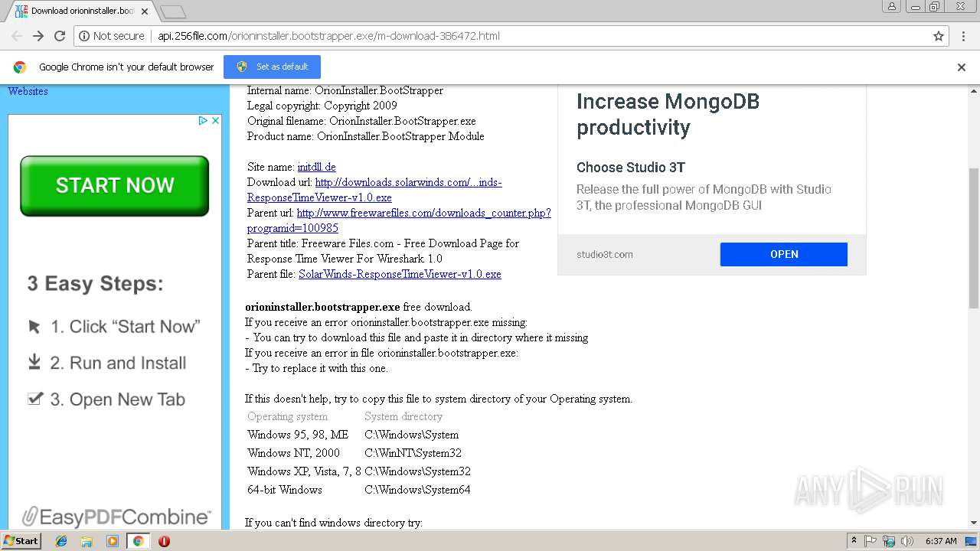Launch Internet Explorer from taskbar
This screenshot has height=551, width=980.
pos(61,541)
